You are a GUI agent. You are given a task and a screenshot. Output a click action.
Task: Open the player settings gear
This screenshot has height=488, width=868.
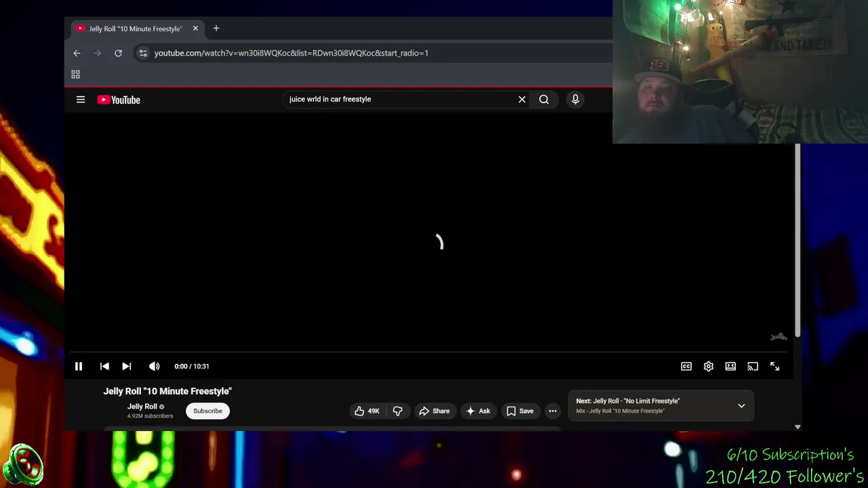click(709, 366)
